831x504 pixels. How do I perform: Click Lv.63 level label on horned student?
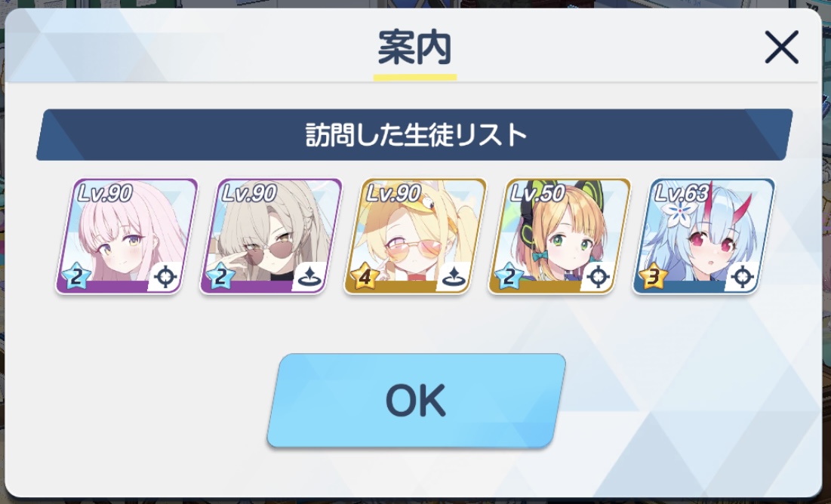tap(682, 193)
